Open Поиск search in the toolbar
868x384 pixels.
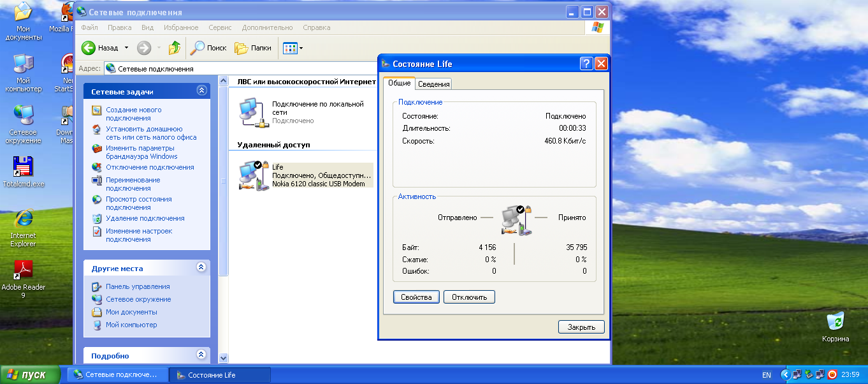coord(210,48)
